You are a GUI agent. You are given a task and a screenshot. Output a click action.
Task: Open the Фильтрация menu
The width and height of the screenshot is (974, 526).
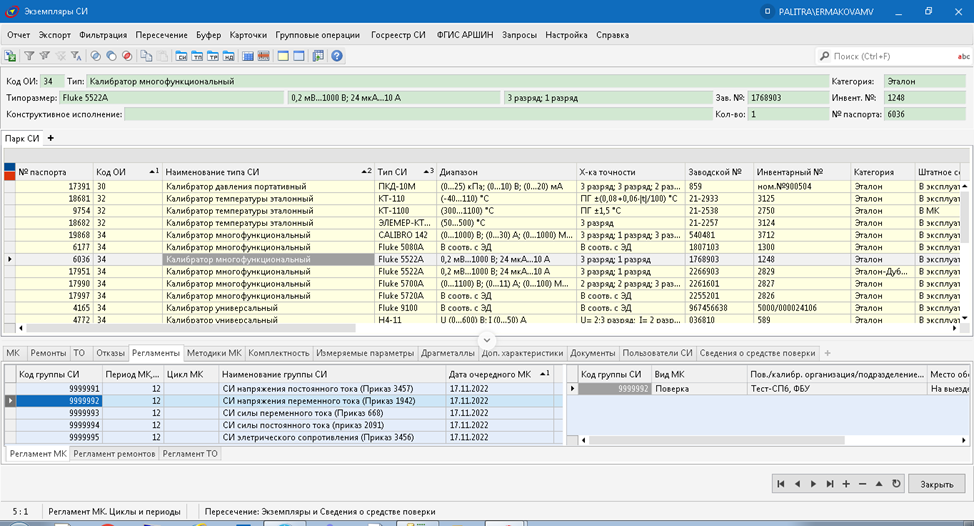coord(103,35)
